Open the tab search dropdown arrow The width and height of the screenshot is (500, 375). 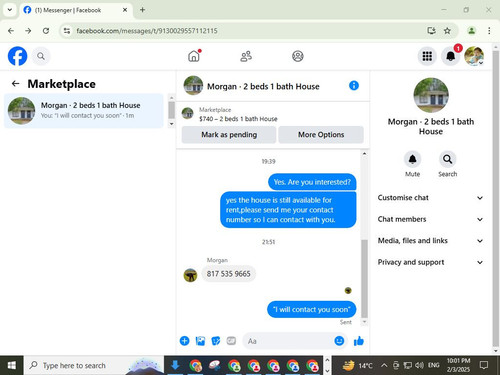pos(10,10)
